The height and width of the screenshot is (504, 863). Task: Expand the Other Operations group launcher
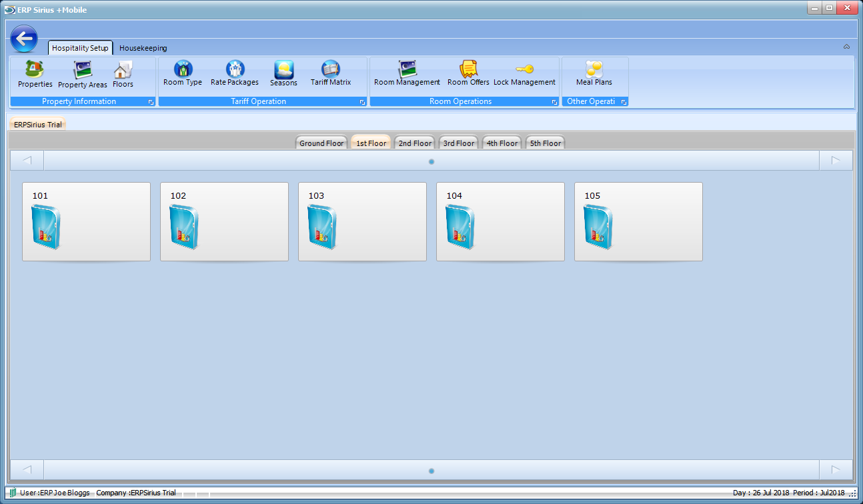[x=624, y=102]
